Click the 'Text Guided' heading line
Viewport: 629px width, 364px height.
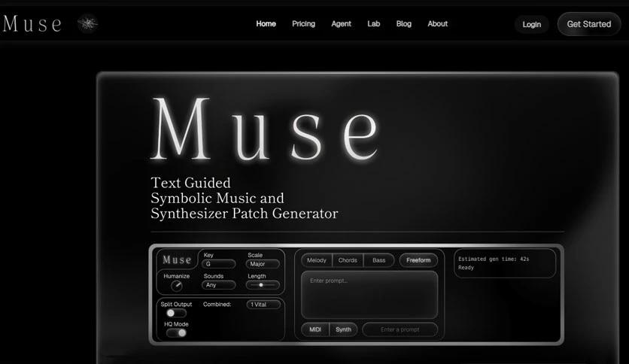coord(190,183)
